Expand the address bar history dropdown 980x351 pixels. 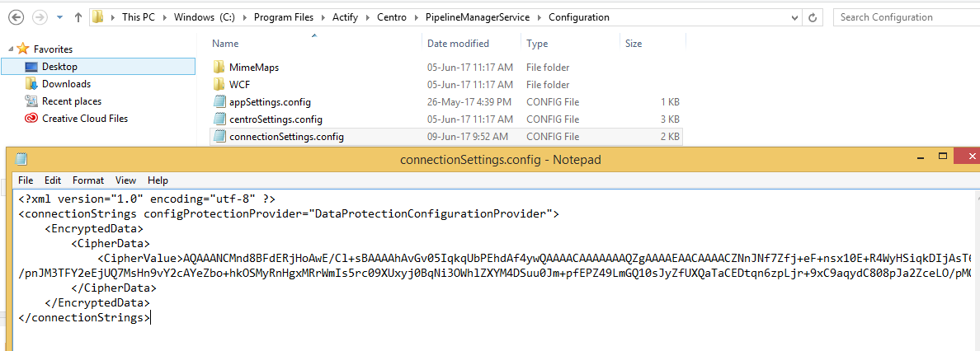(794, 17)
